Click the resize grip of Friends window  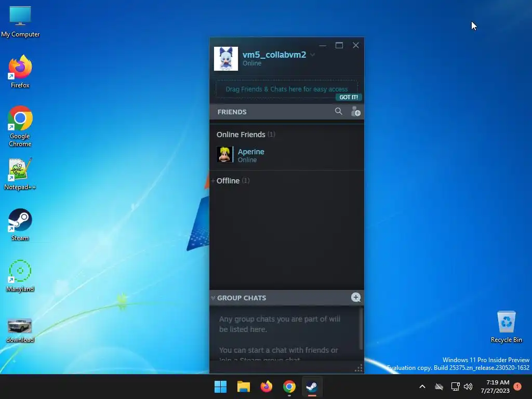tap(358, 368)
